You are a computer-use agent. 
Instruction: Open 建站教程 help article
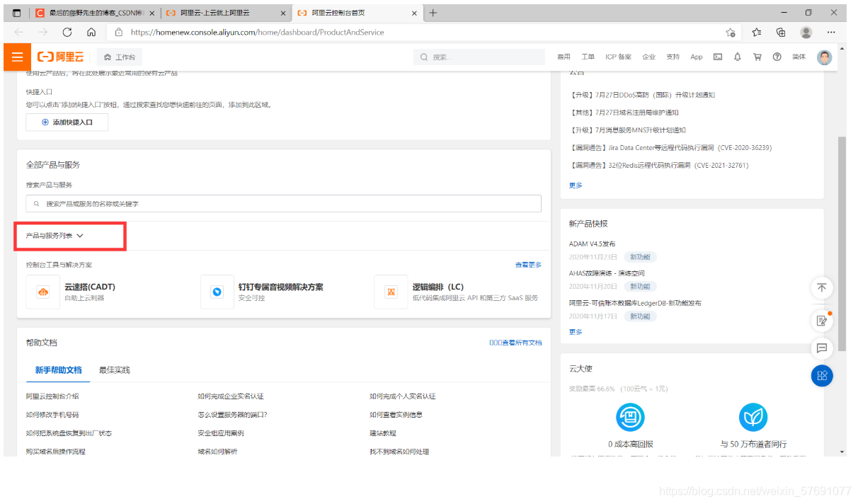[383, 433]
